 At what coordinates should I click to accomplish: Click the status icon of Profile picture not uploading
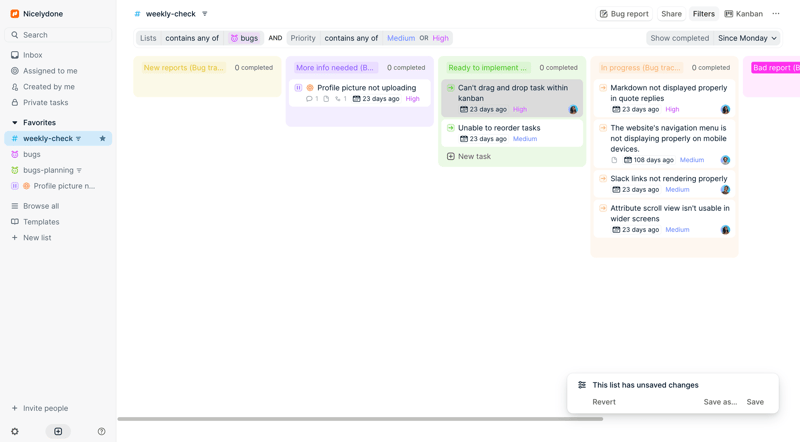pyautogui.click(x=298, y=88)
